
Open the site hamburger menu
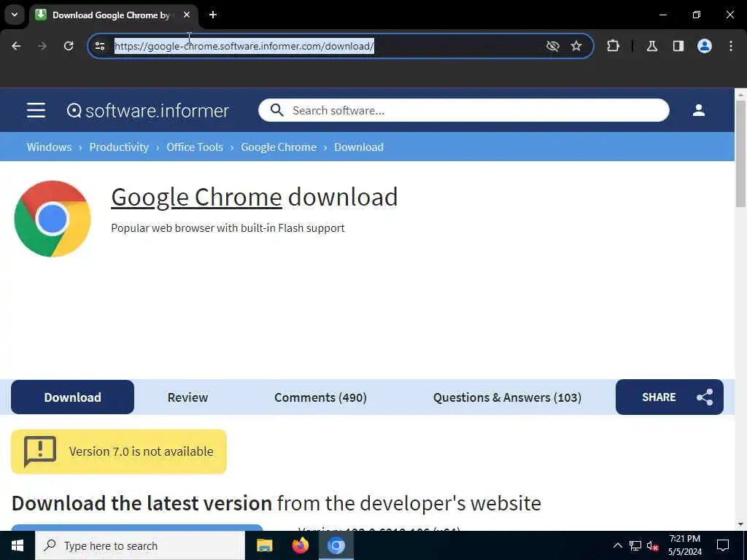pyautogui.click(x=36, y=110)
